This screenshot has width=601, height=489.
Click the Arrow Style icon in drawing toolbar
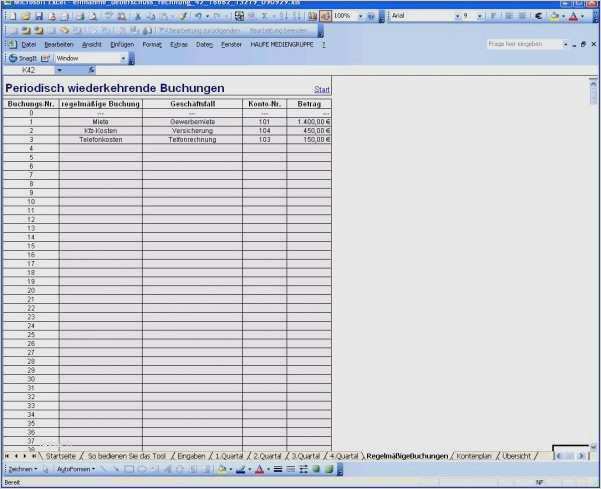coord(304,469)
